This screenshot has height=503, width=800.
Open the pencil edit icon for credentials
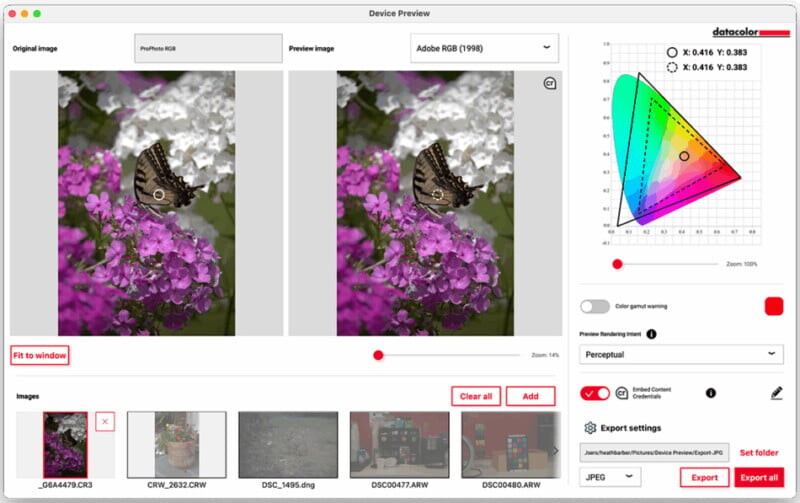pyautogui.click(x=777, y=393)
